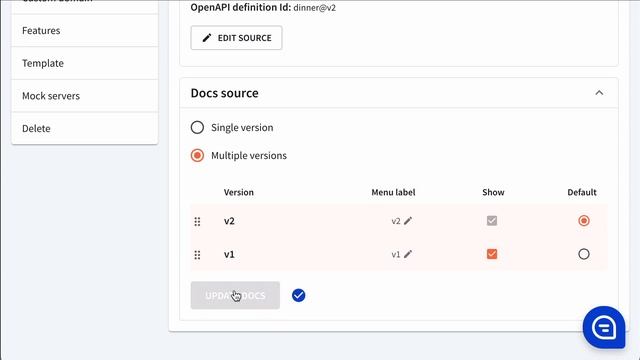
Task: Go to Mock servers in sidebar
Action: (84, 96)
